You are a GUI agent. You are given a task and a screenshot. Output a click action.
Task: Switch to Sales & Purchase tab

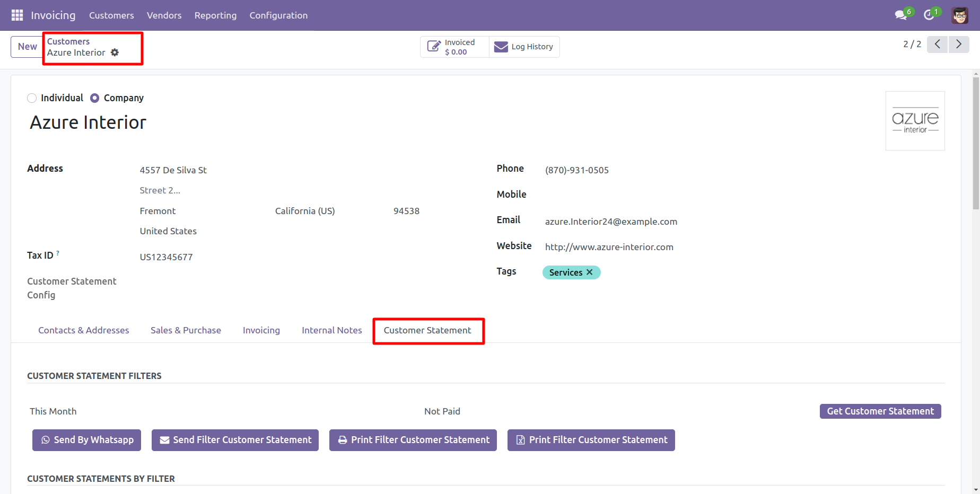click(186, 330)
